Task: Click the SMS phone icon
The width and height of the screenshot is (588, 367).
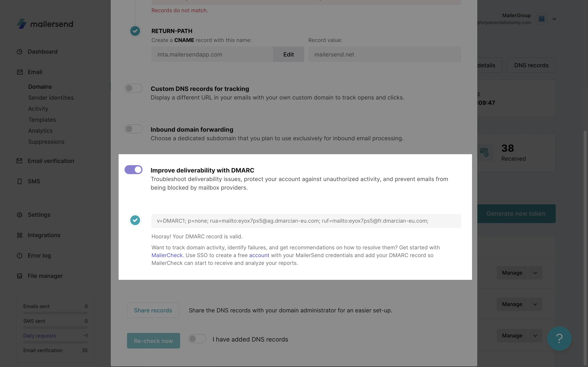Action: (x=19, y=181)
